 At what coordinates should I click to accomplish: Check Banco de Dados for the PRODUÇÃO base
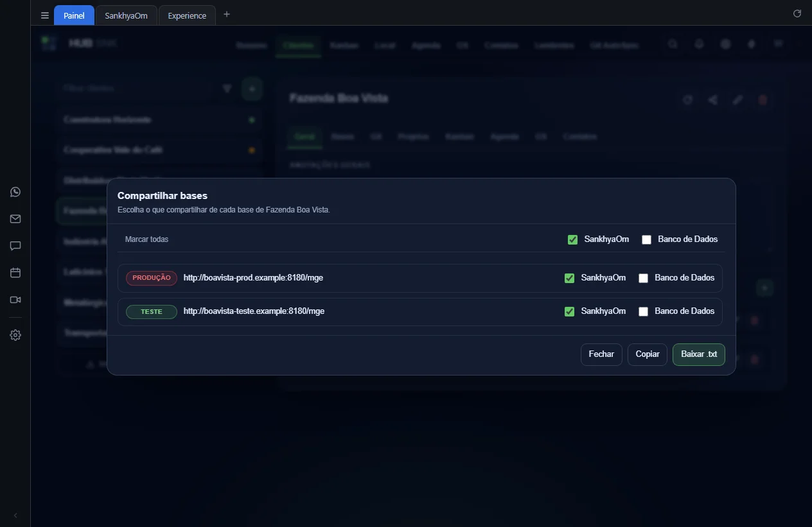643,278
